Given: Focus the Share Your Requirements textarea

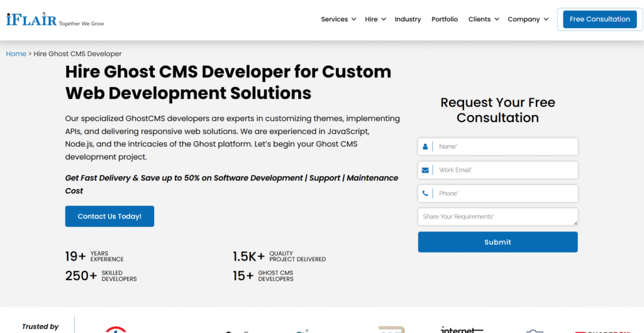Looking at the screenshot, I should (x=498, y=217).
